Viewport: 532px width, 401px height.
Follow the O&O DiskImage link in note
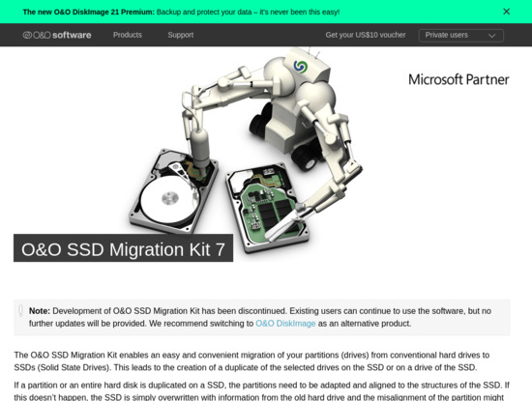(x=285, y=324)
